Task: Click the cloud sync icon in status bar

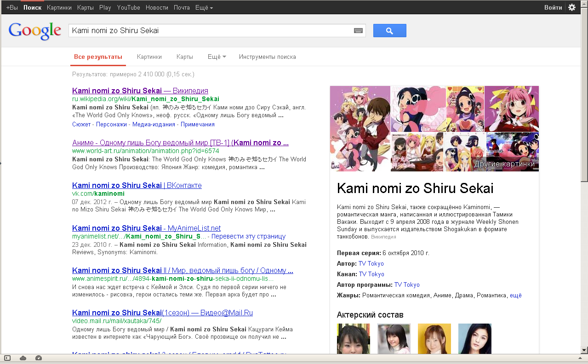Action: 23,358
